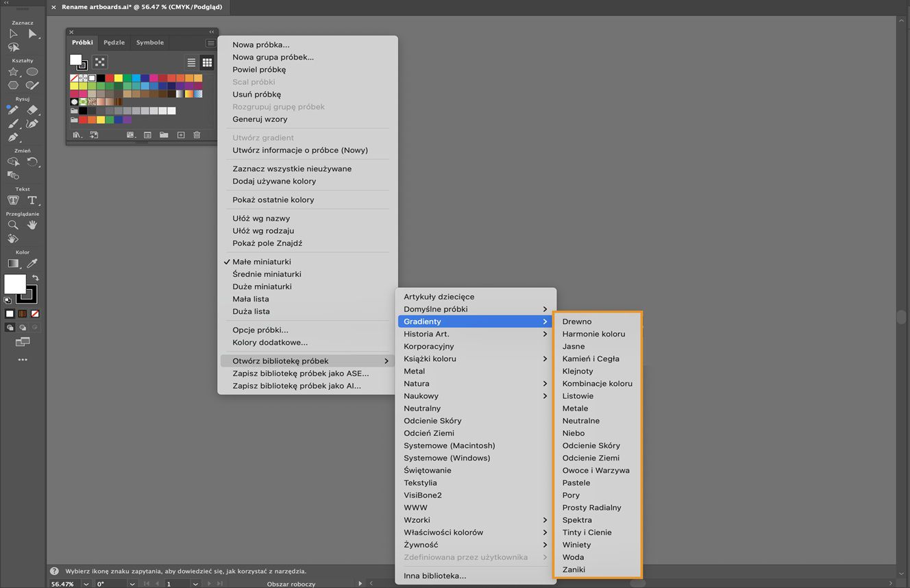Enable Draw Normal mode
The width and height of the screenshot is (910, 588).
coord(10,328)
